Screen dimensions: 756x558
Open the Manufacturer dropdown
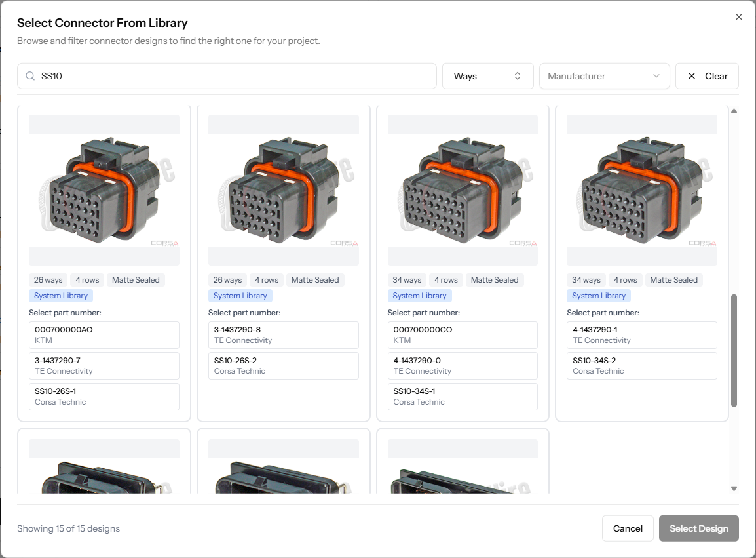(x=603, y=75)
